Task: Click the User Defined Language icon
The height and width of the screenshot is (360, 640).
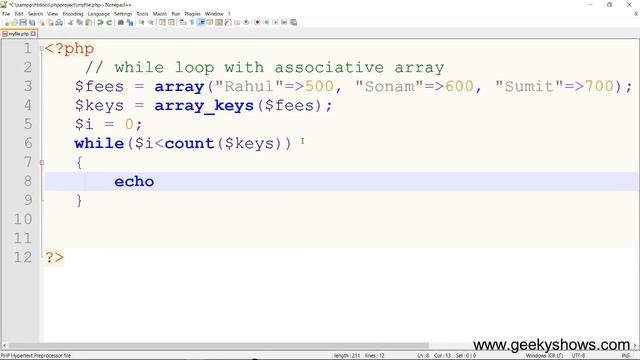Action: pos(210,22)
